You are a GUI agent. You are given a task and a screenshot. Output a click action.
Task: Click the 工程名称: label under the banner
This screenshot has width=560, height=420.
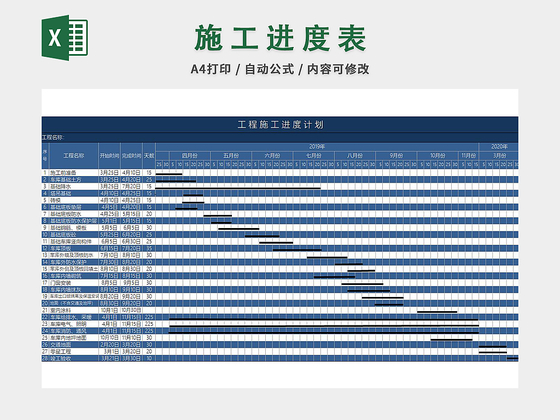coord(53,138)
